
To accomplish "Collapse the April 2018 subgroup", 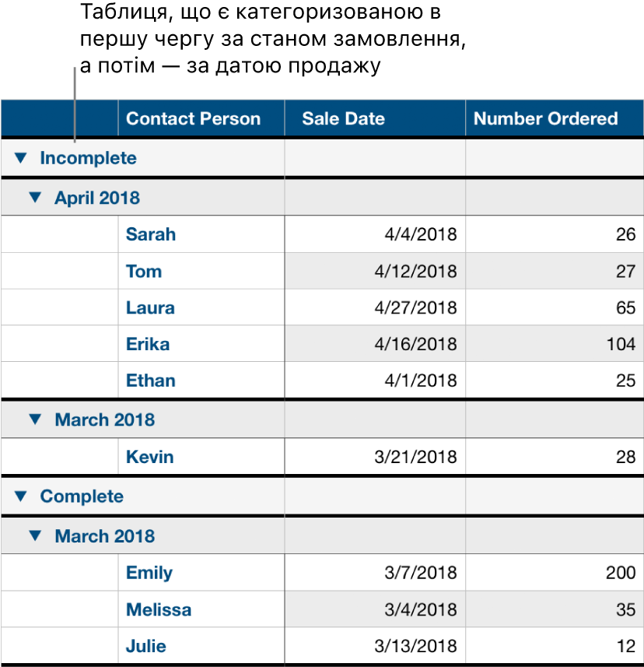I will coord(34,198).
